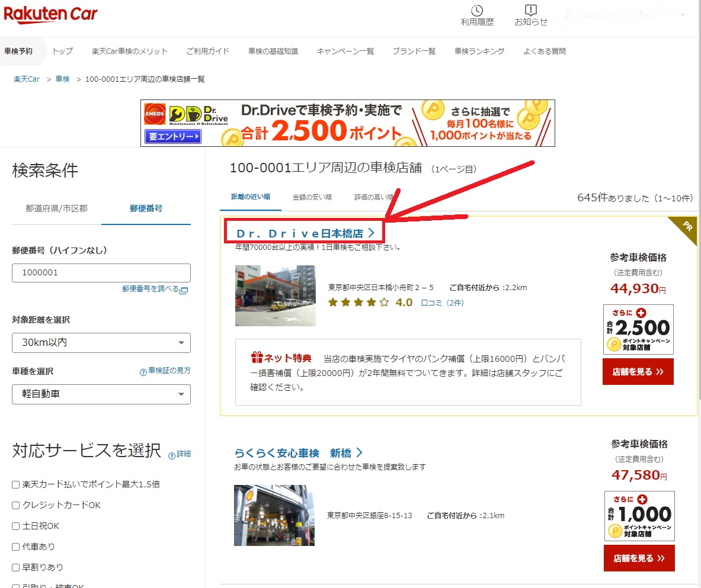Viewport: 701px width, 588px height.
Task: Click the 44,930円 reference price
Action: coord(638,288)
